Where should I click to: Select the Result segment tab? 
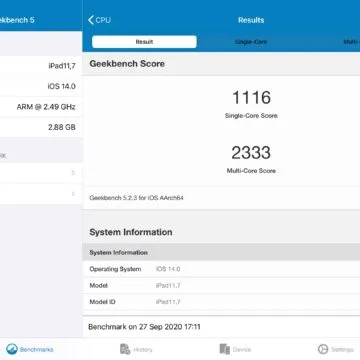click(144, 42)
